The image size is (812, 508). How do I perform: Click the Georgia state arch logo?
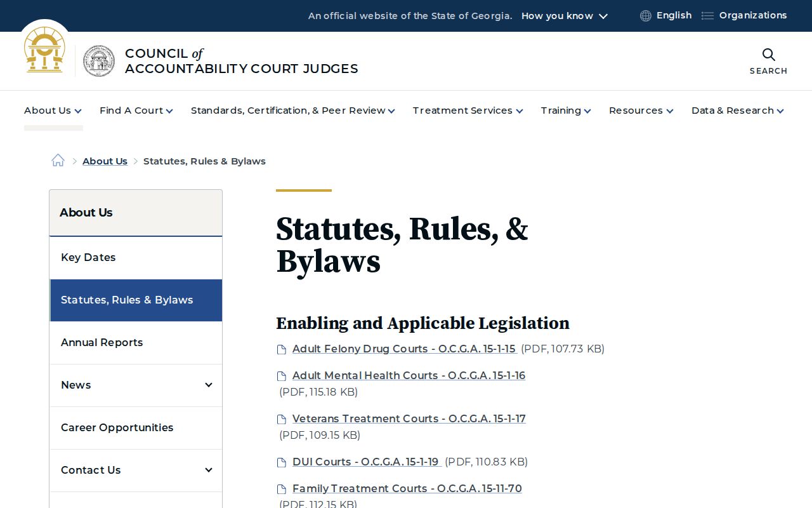click(x=44, y=50)
